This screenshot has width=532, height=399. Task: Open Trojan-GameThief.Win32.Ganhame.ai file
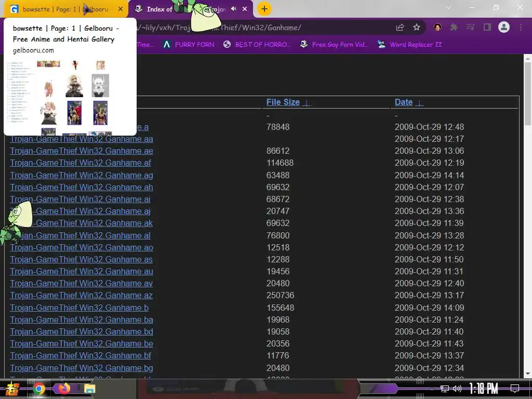tap(80, 199)
